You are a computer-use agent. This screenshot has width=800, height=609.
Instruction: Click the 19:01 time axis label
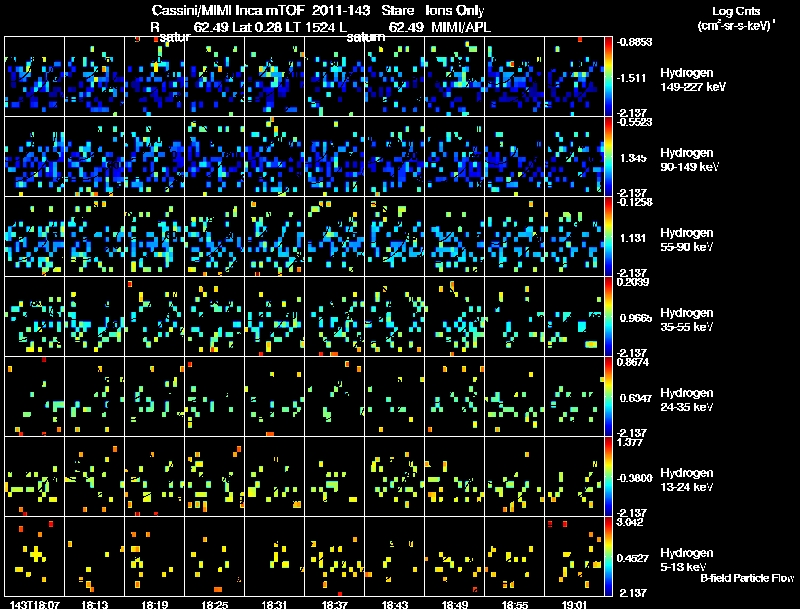[x=574, y=604]
